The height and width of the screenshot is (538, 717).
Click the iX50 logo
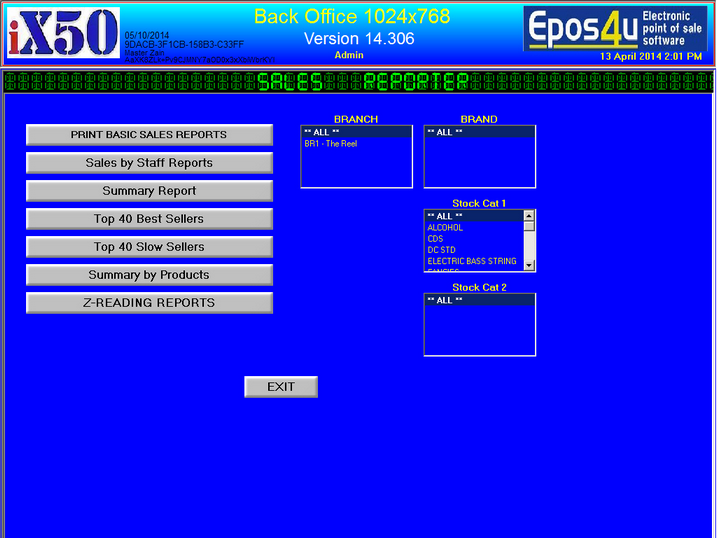click(x=64, y=33)
